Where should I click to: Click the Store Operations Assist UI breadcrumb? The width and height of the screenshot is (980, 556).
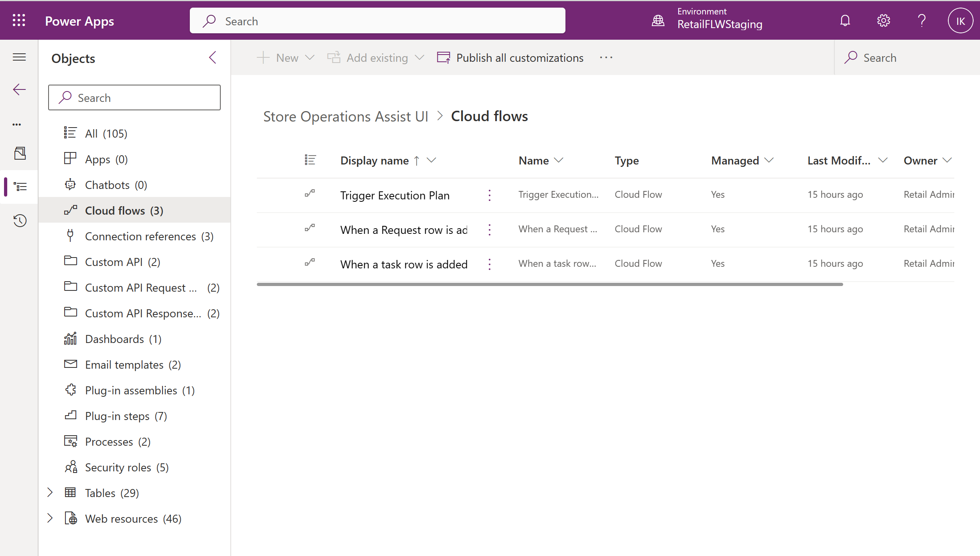(345, 116)
